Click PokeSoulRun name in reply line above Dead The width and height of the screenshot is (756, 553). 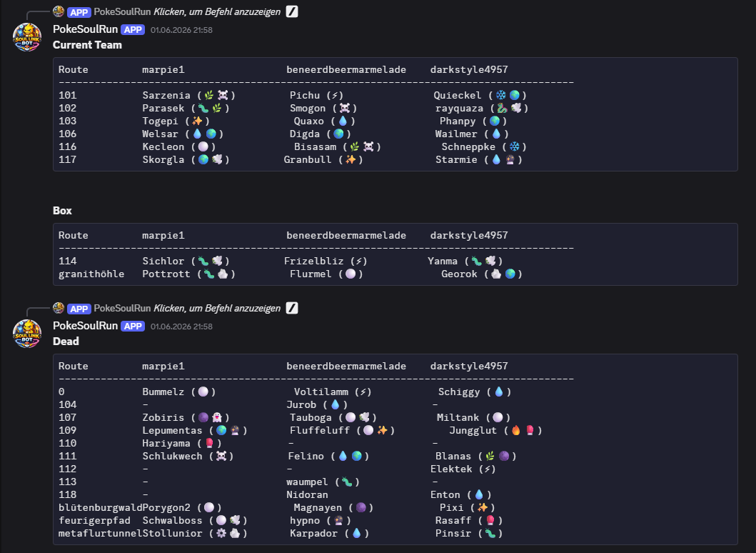[x=123, y=309]
